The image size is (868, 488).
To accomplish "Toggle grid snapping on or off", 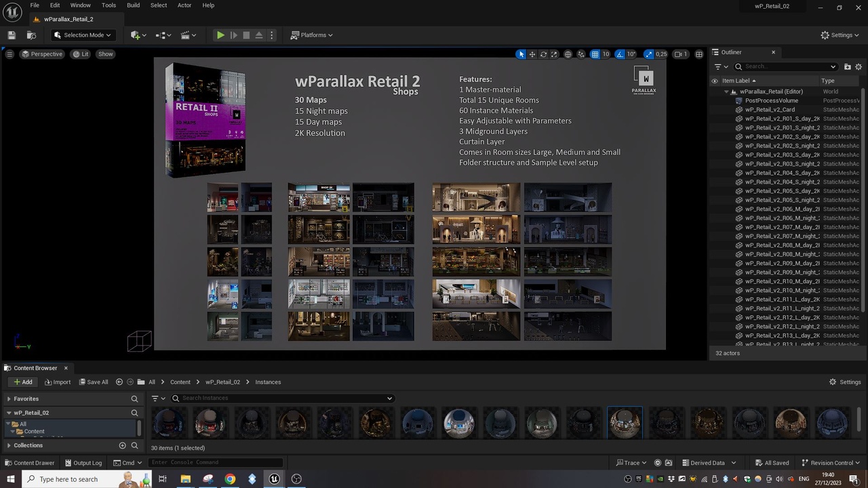I will (595, 54).
